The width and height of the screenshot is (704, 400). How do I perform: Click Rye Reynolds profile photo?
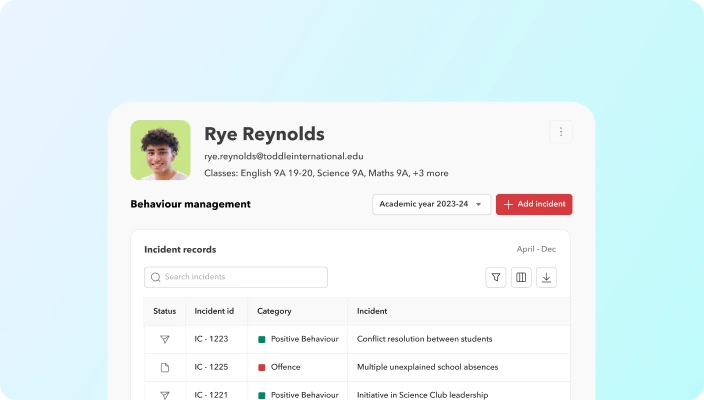coord(160,150)
